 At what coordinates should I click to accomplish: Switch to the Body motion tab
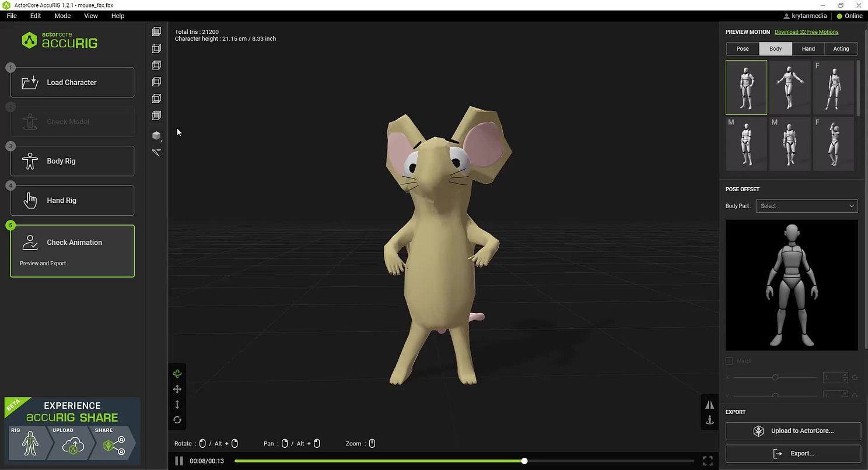click(775, 48)
